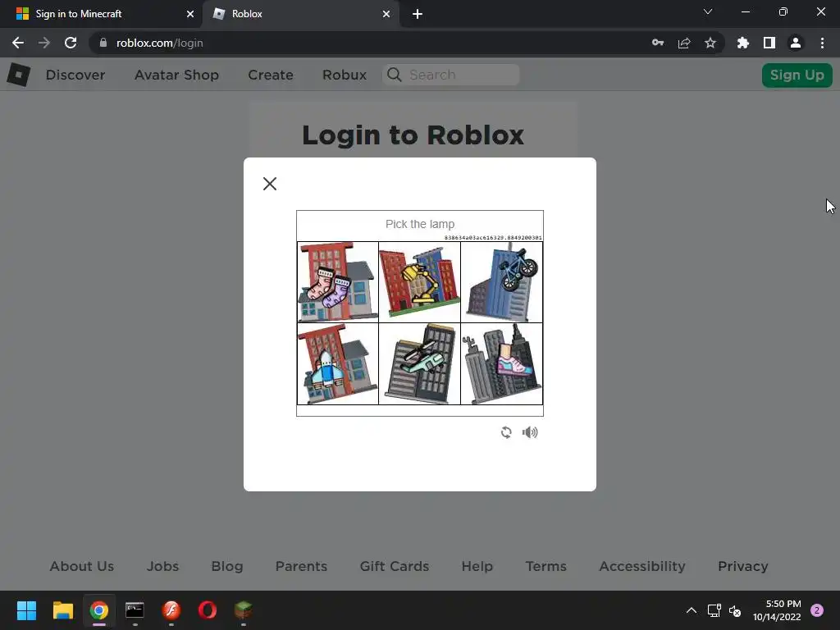Screen dimensions: 840x630
Task: Click the address bar URL
Action: pyautogui.click(x=160, y=43)
